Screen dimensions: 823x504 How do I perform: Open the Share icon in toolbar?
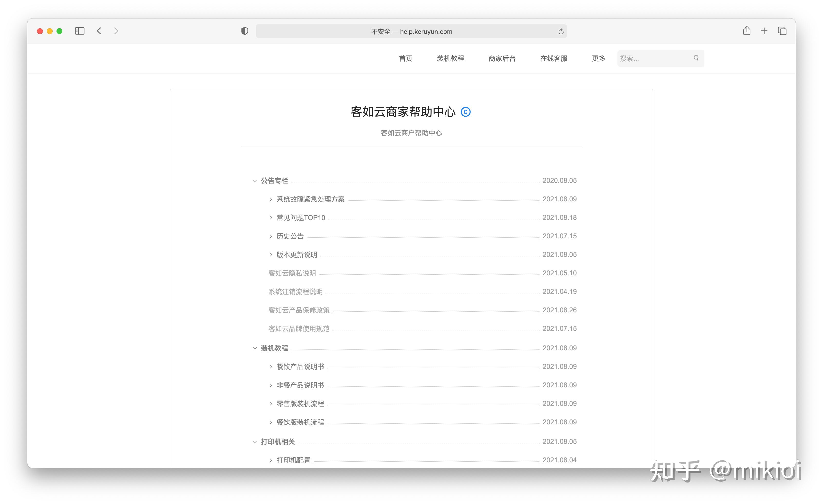(x=746, y=31)
